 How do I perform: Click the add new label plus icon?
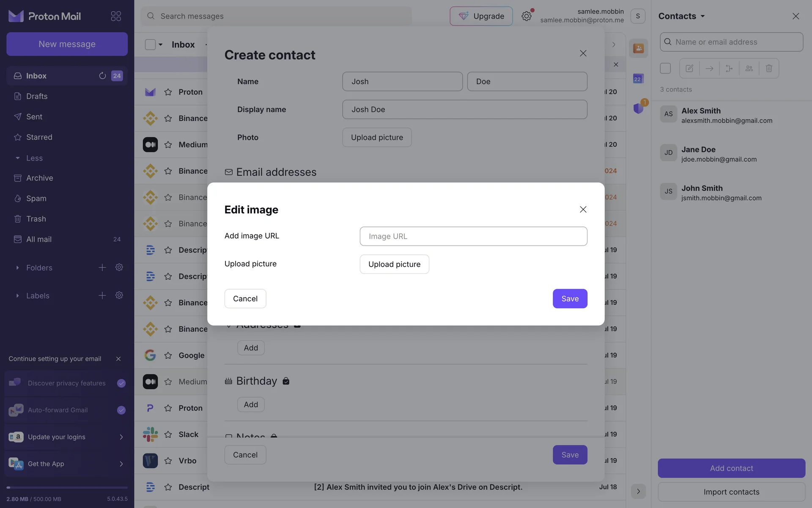(102, 295)
